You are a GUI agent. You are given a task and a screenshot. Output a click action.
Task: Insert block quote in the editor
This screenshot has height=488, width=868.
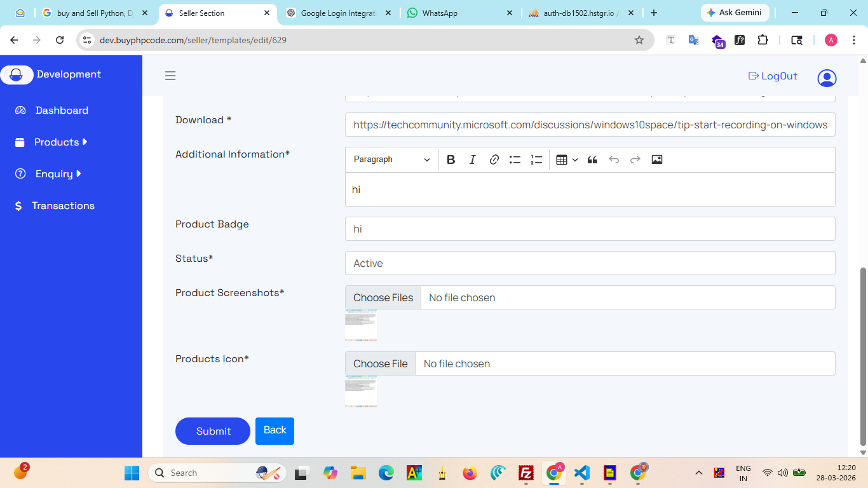click(592, 159)
